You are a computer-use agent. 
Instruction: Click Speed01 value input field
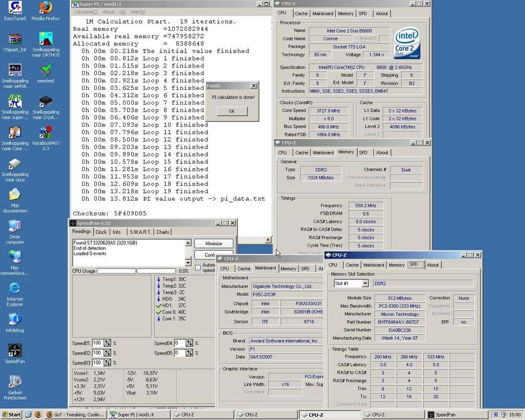(97, 343)
